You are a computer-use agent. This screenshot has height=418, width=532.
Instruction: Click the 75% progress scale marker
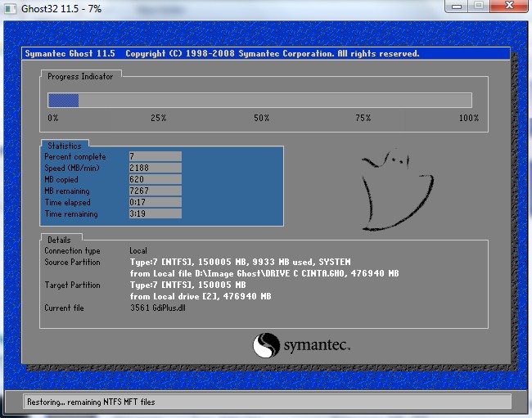(x=363, y=118)
